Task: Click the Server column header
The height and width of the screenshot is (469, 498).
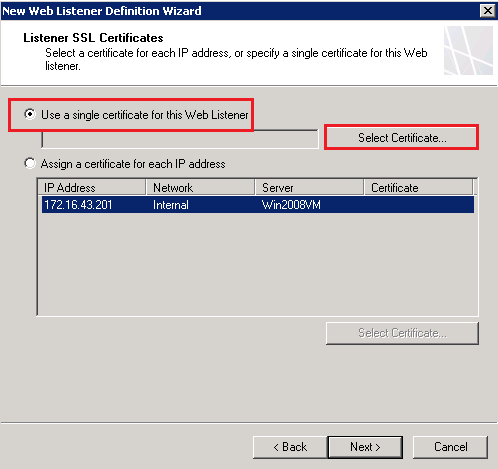Action: [x=309, y=187]
